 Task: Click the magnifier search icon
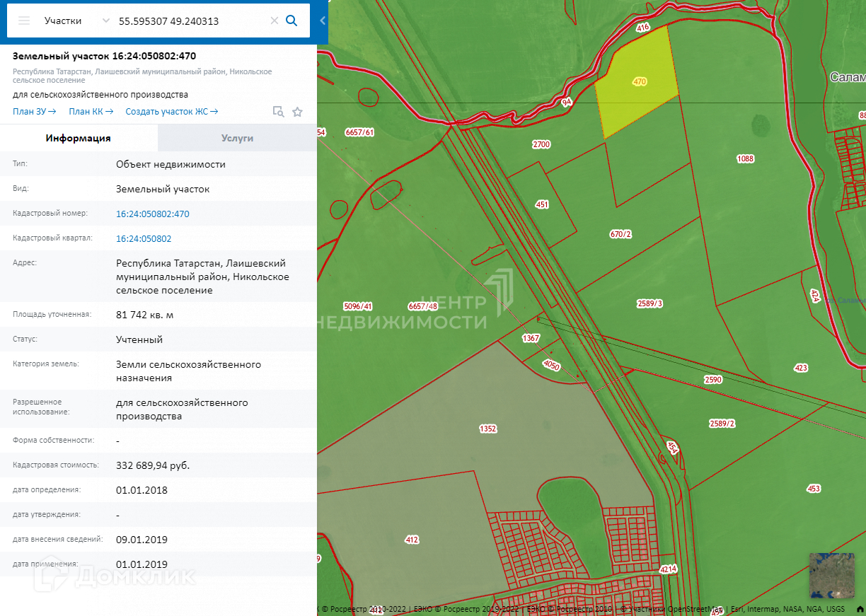pyautogui.click(x=291, y=21)
